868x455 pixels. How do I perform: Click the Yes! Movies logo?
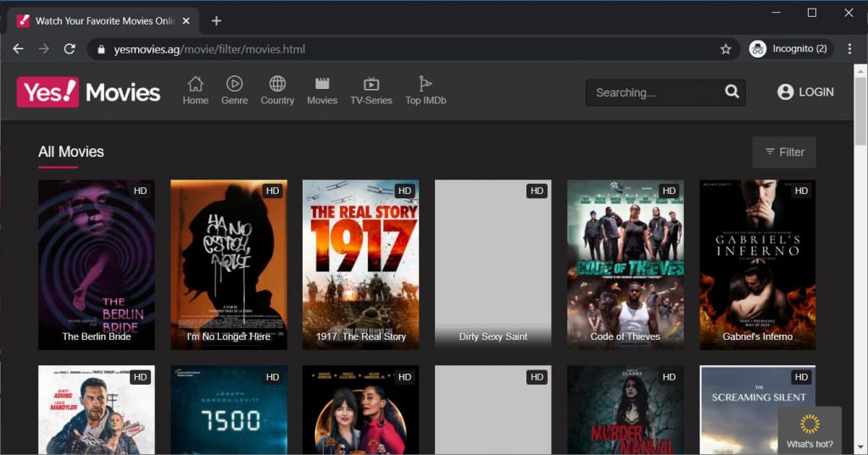pyautogui.click(x=88, y=92)
